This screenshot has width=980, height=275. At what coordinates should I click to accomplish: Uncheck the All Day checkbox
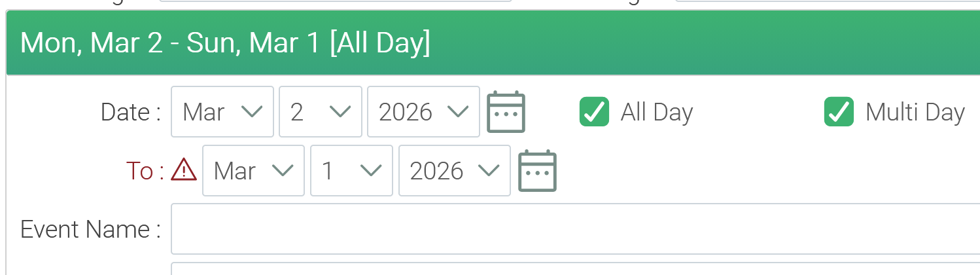coord(594,112)
